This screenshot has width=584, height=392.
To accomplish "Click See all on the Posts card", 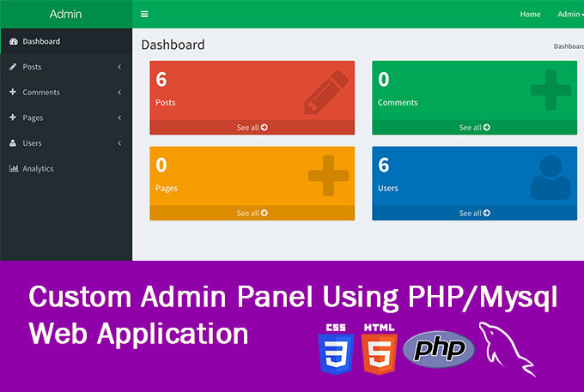I will coord(252,127).
